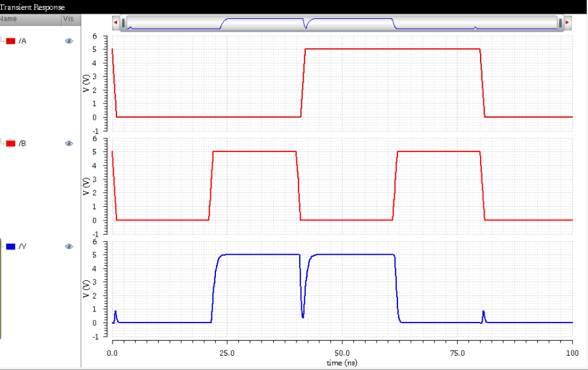Click the /B rising edge near 21 ns

pos(211,185)
